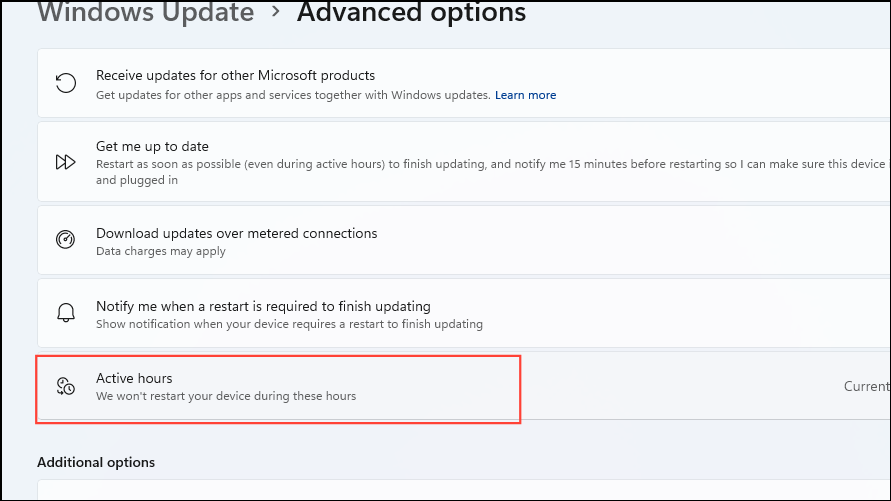Click "Restart as soon as possible" description text

(490, 164)
